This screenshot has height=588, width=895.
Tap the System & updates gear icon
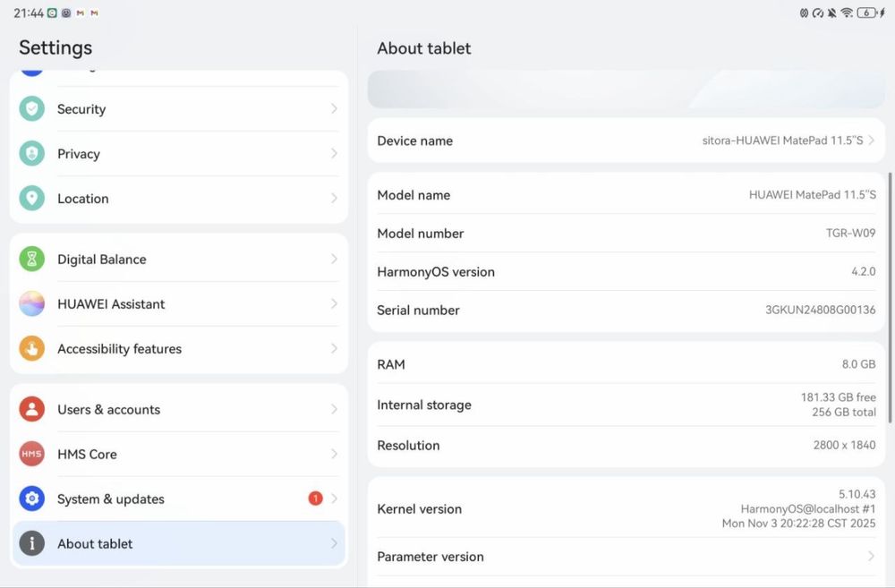pyautogui.click(x=32, y=499)
